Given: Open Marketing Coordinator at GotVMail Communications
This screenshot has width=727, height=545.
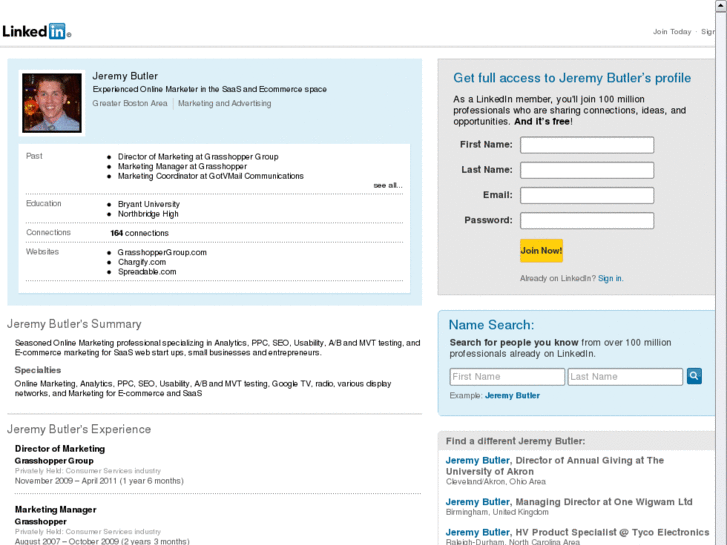Looking at the screenshot, I should (x=210, y=176).
